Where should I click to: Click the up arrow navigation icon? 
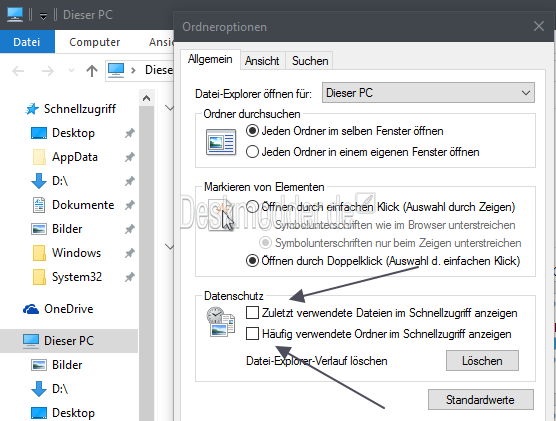pyautogui.click(x=92, y=71)
